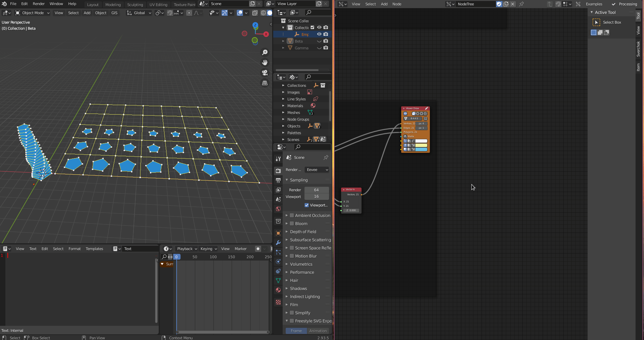Open the Output properties tab
Screen dimensions: 644x340
pos(278,180)
